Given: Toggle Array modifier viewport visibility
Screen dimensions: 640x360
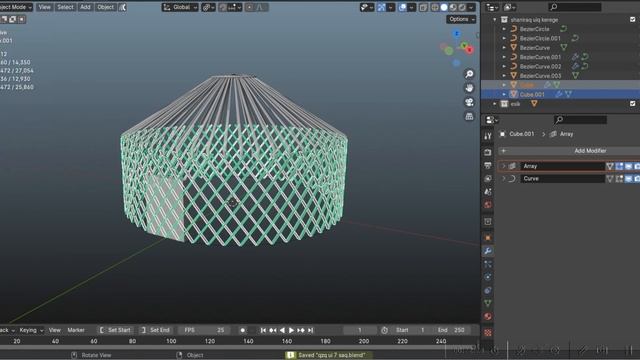Looking at the screenshot, I should 628,166.
